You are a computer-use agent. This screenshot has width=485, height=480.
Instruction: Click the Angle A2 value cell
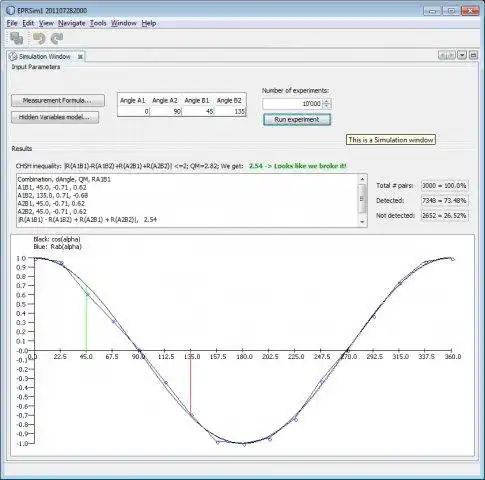166,111
